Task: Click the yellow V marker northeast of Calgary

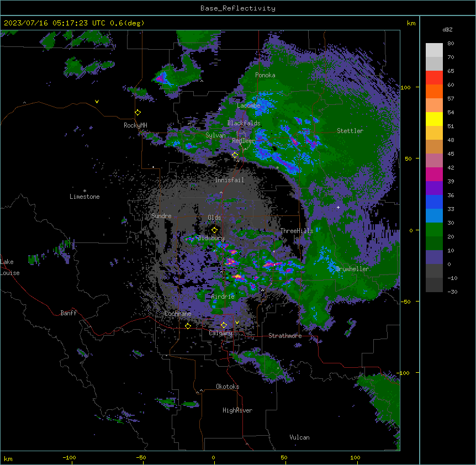Action: pos(237,323)
